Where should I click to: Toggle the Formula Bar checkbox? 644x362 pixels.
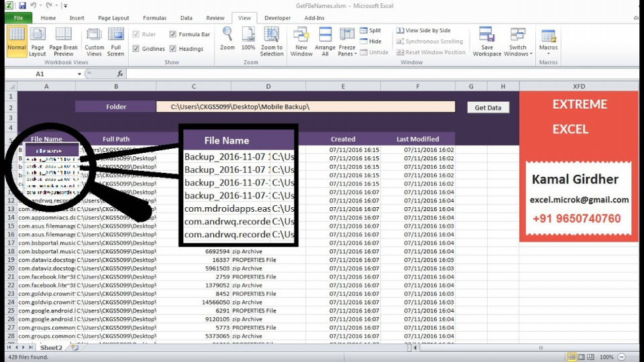(x=173, y=34)
